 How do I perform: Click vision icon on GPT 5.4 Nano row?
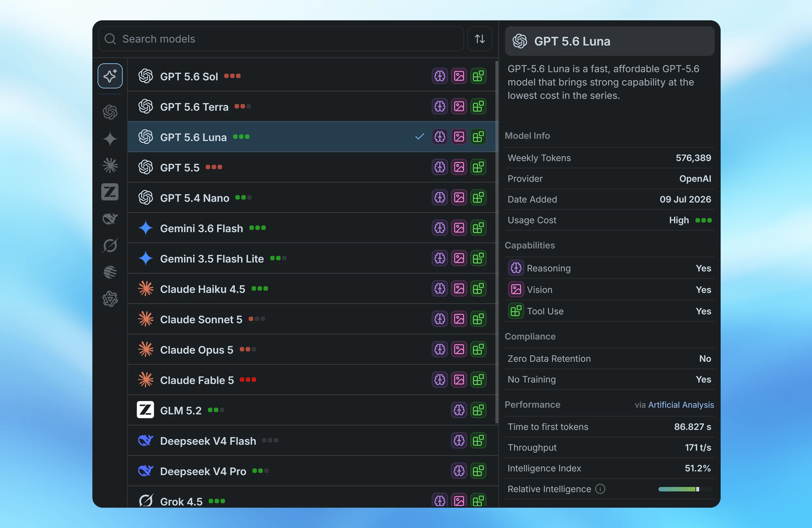point(459,197)
